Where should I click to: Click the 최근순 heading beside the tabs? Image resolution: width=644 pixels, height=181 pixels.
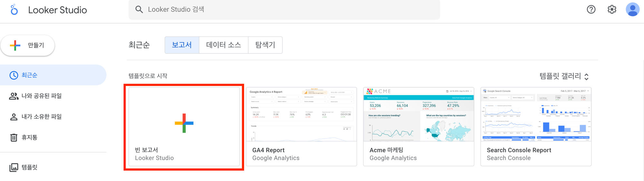(139, 45)
